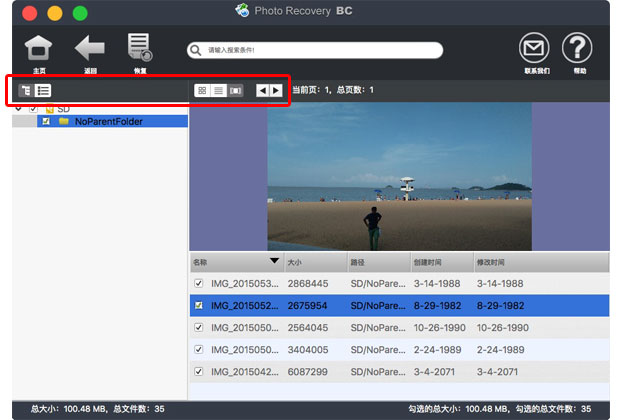Sort by the size column header

tap(316, 262)
